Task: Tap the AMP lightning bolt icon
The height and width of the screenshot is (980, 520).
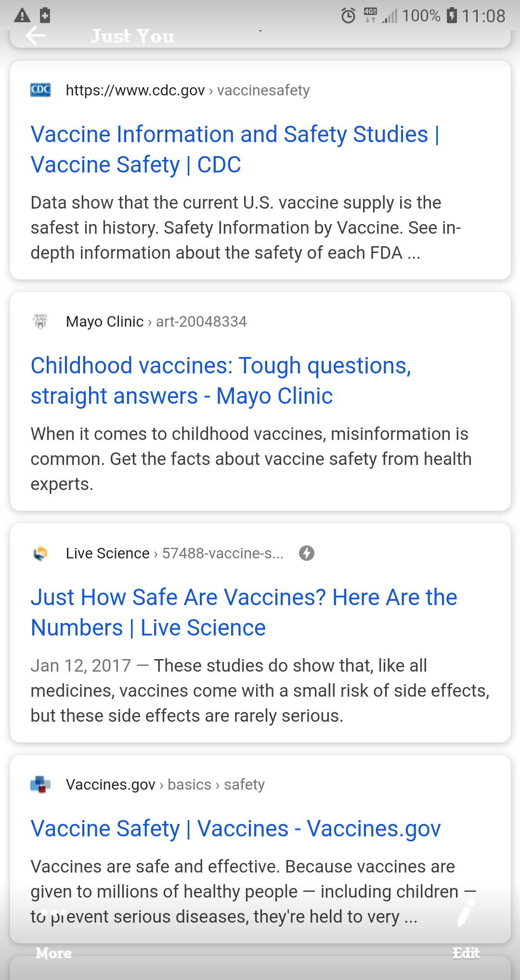Action: 307,553
